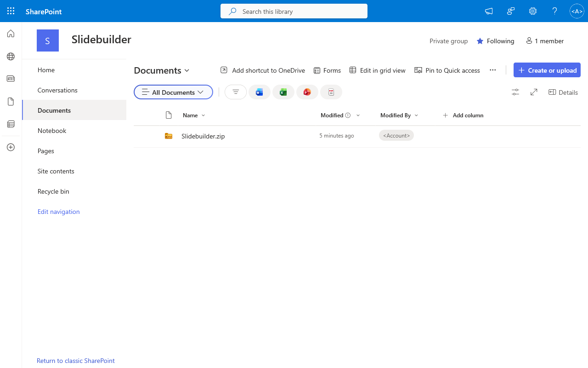Open the more commands ellipsis menu
The width and height of the screenshot is (588, 368).
coord(493,70)
